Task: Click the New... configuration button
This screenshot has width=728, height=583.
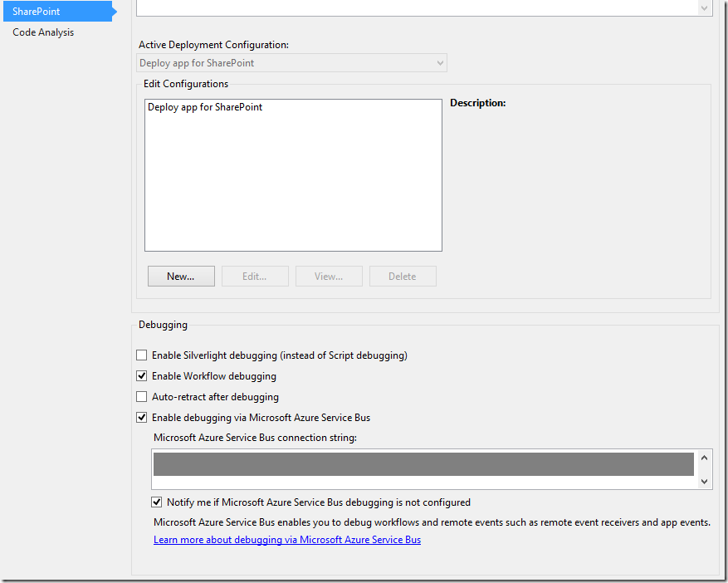Action: [181, 277]
